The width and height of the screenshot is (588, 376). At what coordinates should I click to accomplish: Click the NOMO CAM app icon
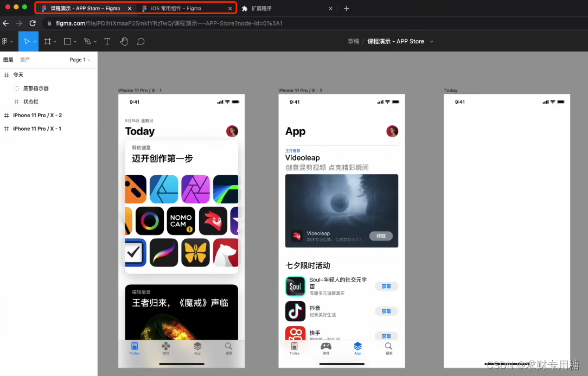(181, 221)
